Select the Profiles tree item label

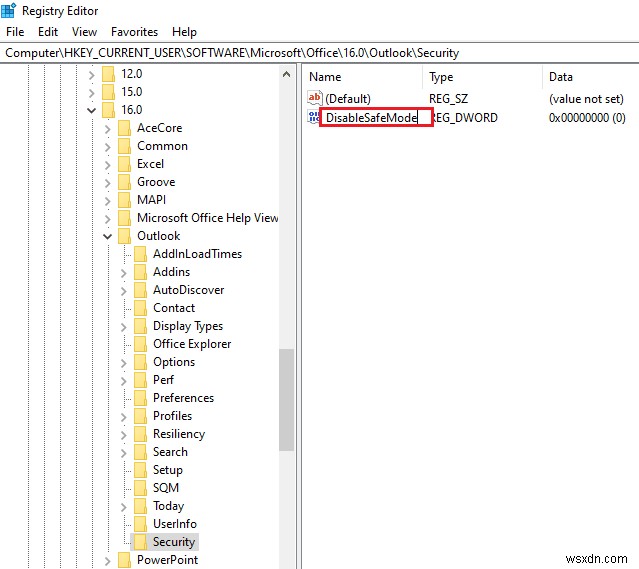172,416
